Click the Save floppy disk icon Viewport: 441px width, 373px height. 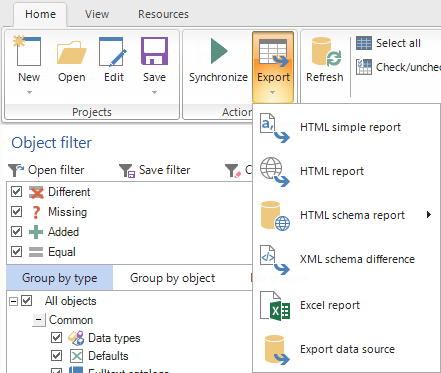pos(154,51)
